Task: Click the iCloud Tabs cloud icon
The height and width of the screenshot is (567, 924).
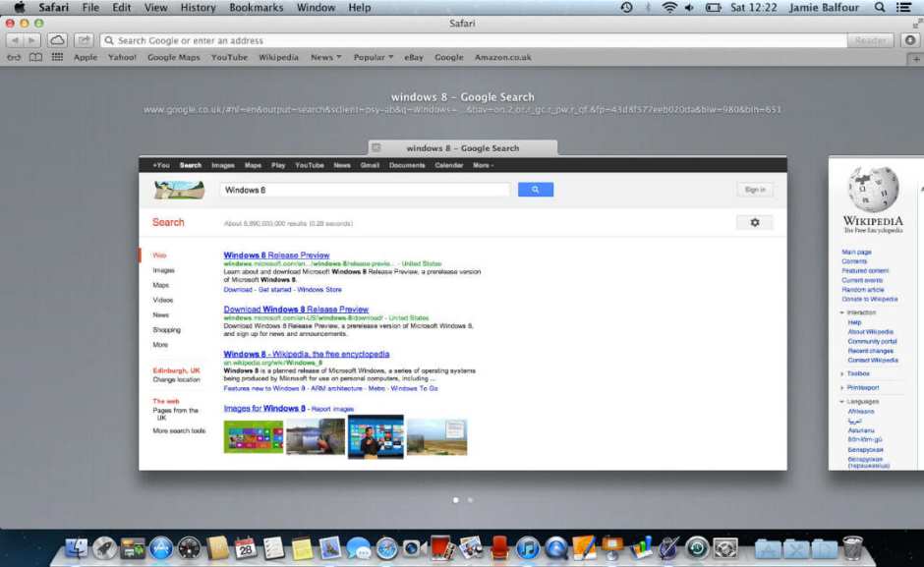Action: coord(58,40)
